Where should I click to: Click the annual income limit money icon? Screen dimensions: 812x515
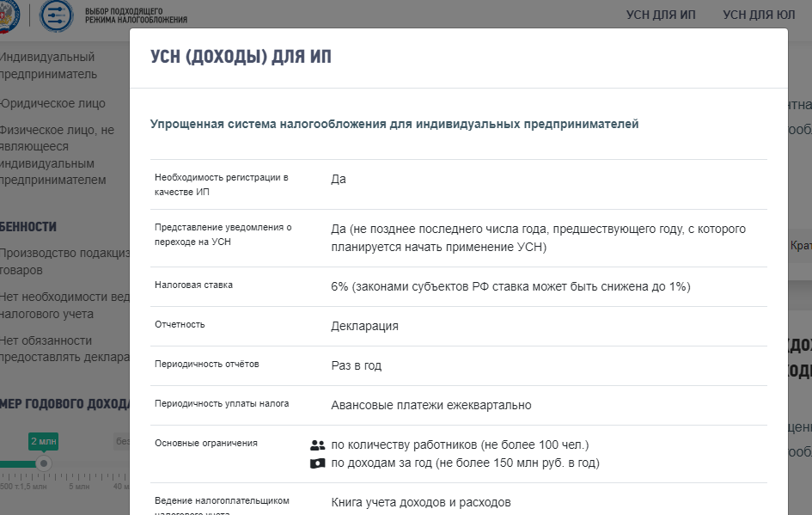click(317, 463)
